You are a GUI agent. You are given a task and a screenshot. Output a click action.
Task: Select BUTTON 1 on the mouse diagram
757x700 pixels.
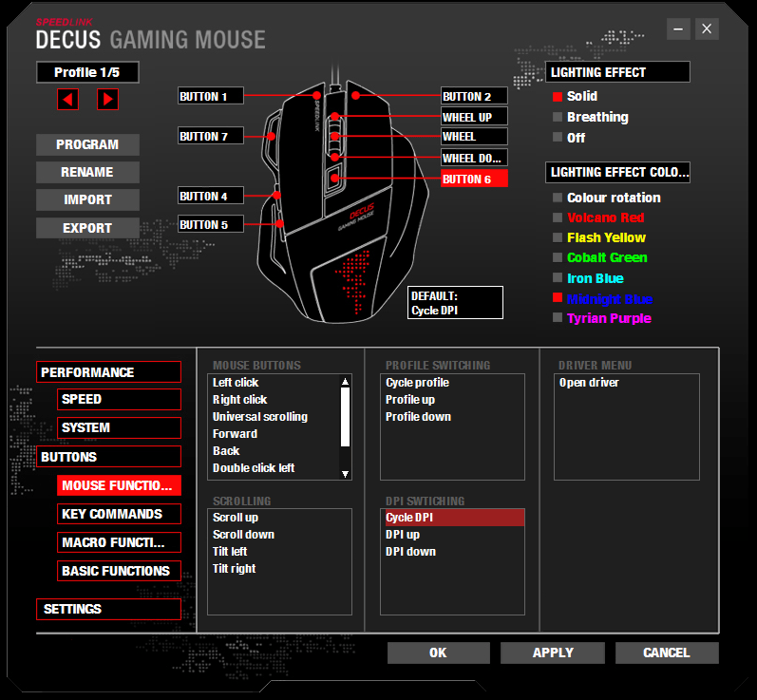tap(211, 97)
